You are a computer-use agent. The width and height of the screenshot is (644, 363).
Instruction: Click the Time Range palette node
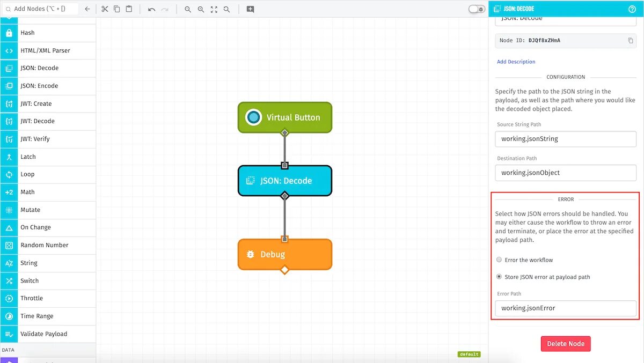[48, 316]
